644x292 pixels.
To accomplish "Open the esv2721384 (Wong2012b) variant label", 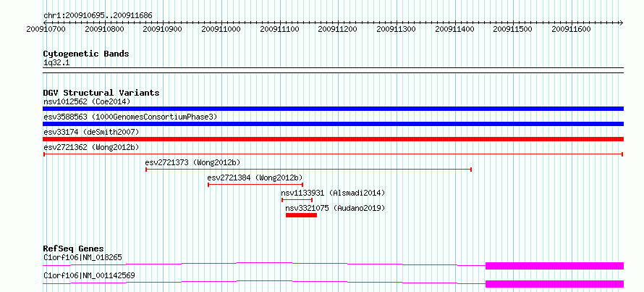I will click(x=255, y=178).
